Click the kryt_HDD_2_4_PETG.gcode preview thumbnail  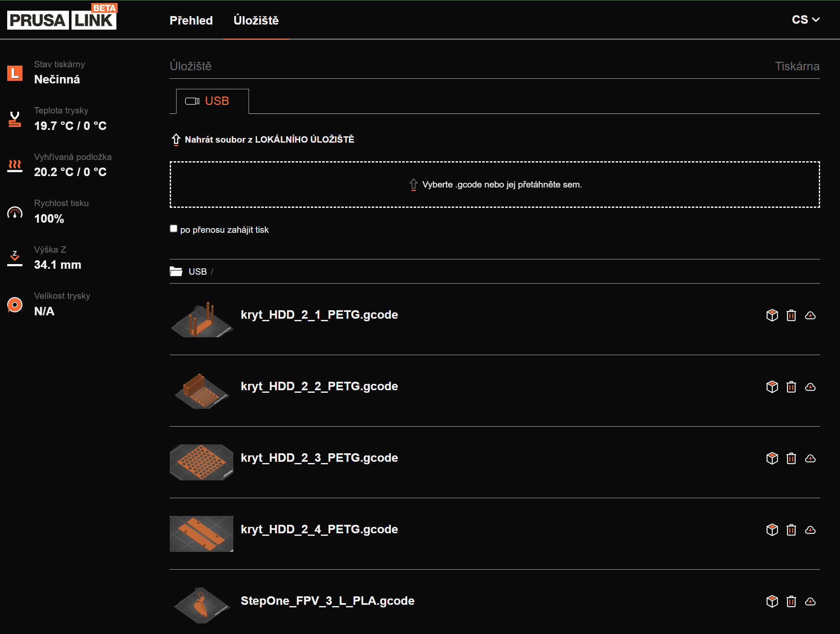(202, 534)
